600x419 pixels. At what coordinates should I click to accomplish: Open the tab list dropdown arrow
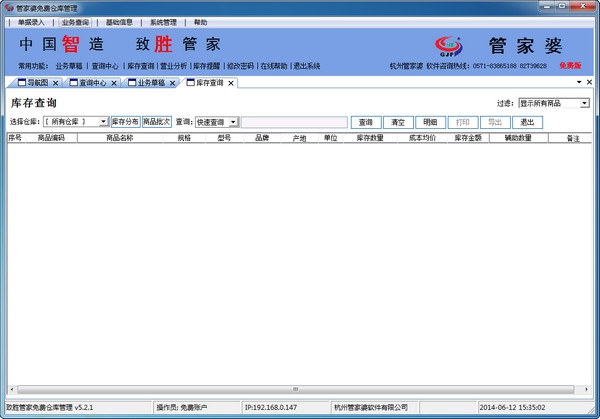point(579,82)
